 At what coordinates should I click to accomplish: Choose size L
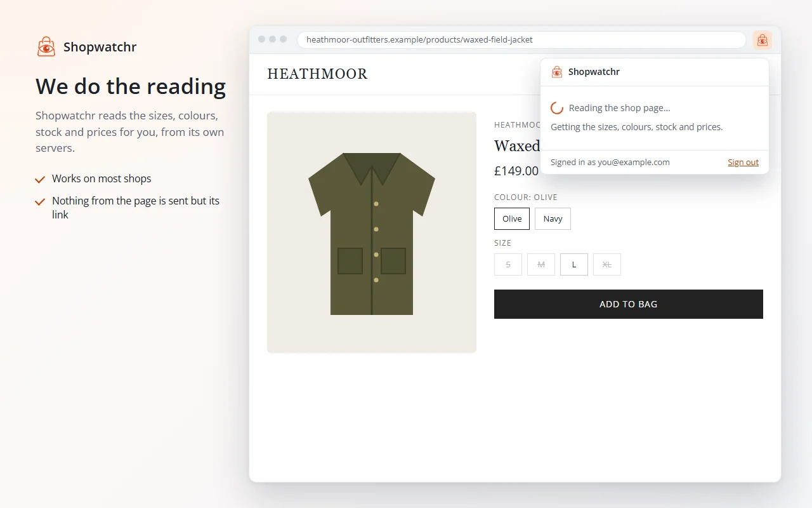click(574, 264)
